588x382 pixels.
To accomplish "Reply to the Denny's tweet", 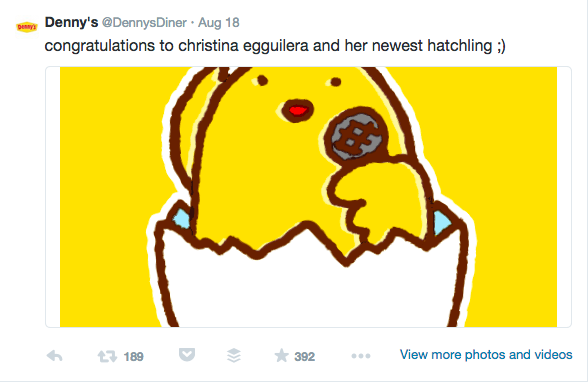I will [55, 356].
